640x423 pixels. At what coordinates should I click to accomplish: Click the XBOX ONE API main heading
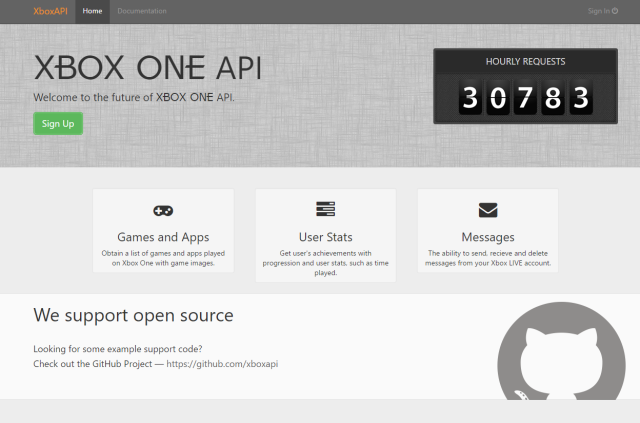pyautogui.click(x=148, y=68)
